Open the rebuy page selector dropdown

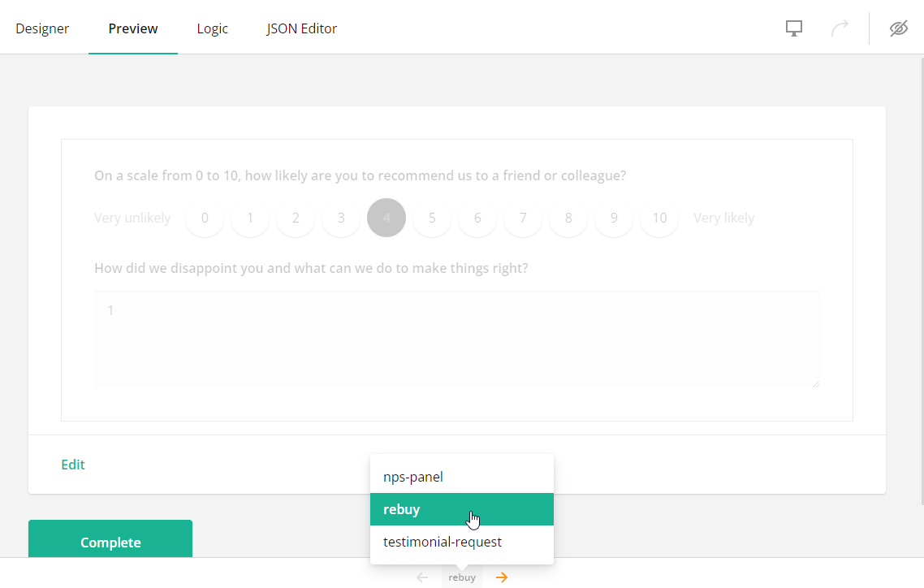pyautogui.click(x=461, y=577)
